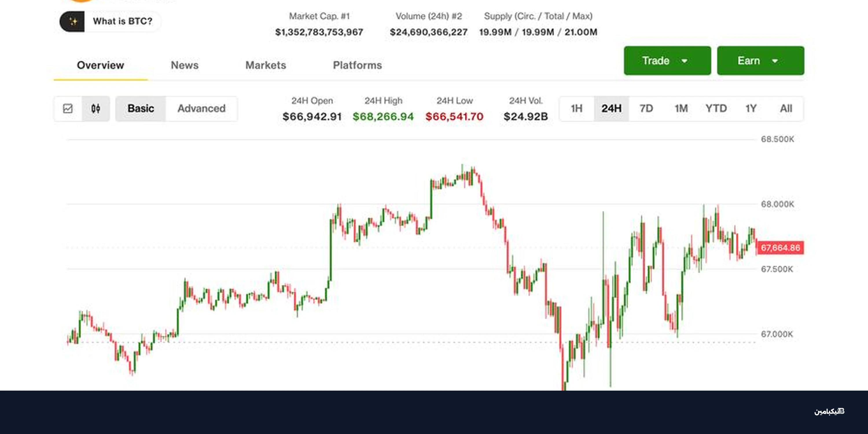This screenshot has width=868, height=434.
Task: Enable Advanced chart mode
Action: pyautogui.click(x=201, y=108)
